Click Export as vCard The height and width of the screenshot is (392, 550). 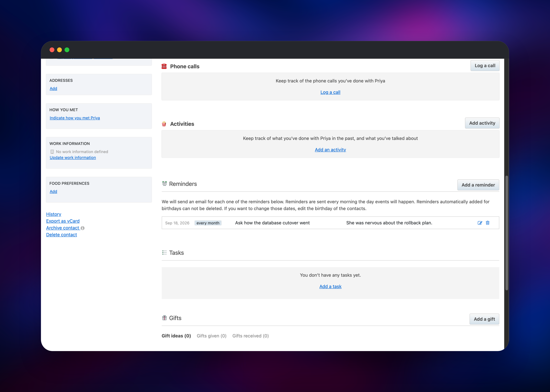point(63,221)
